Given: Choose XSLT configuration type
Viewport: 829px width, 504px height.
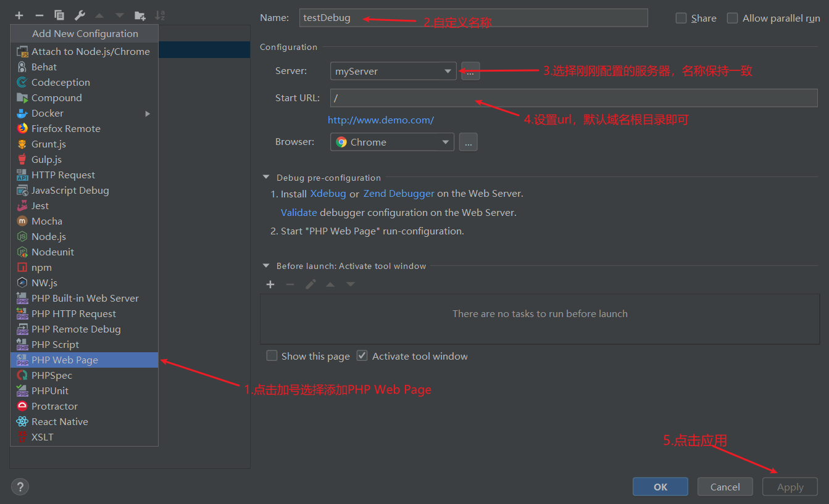Looking at the screenshot, I should click(84, 437).
